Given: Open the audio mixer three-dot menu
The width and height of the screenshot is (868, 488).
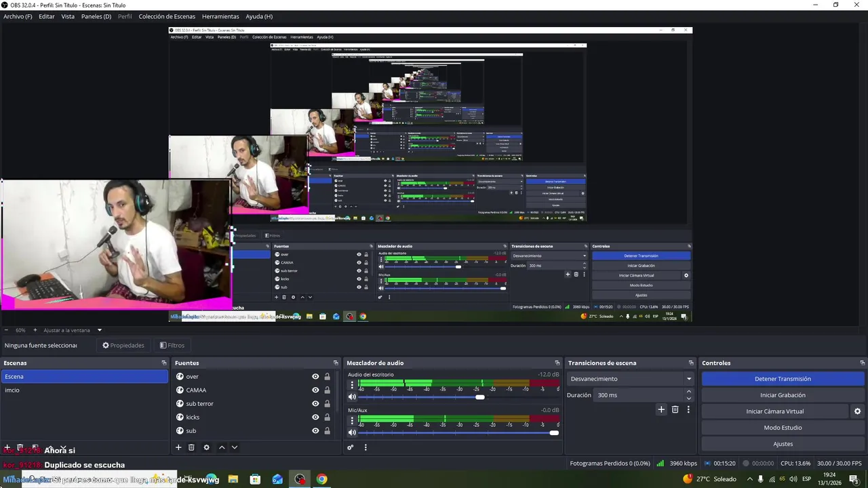Looking at the screenshot, I should pyautogui.click(x=366, y=447).
